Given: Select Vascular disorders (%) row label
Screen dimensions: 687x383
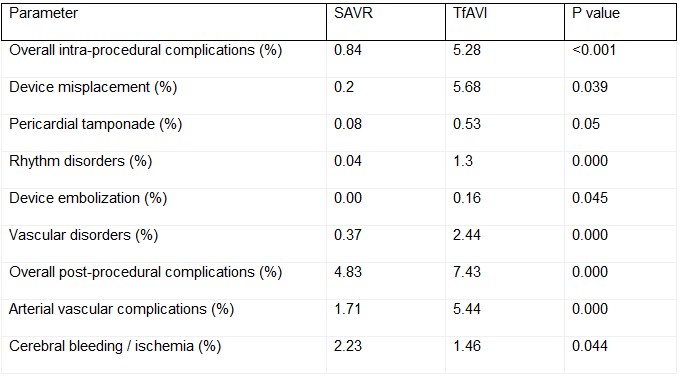Looking at the screenshot, I should pos(83,235).
